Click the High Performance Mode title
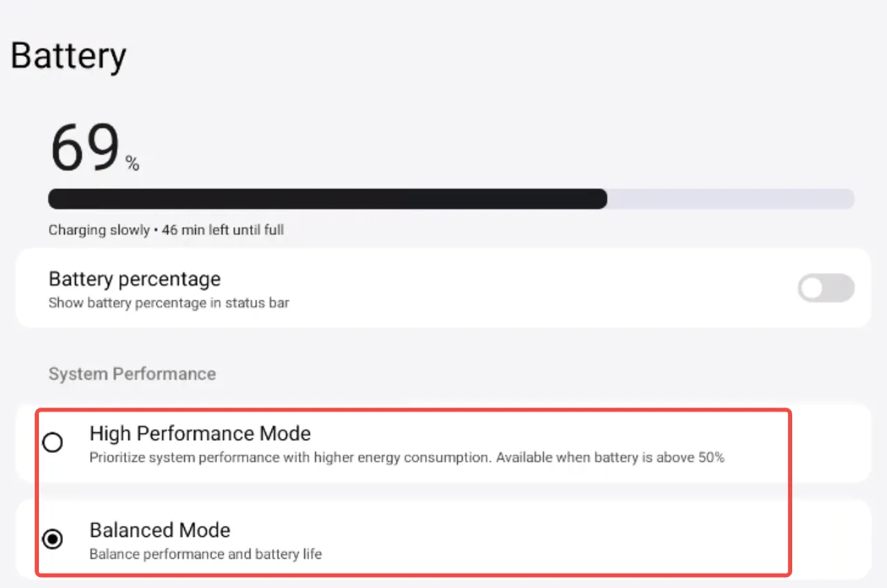The image size is (887, 588). tap(200, 434)
